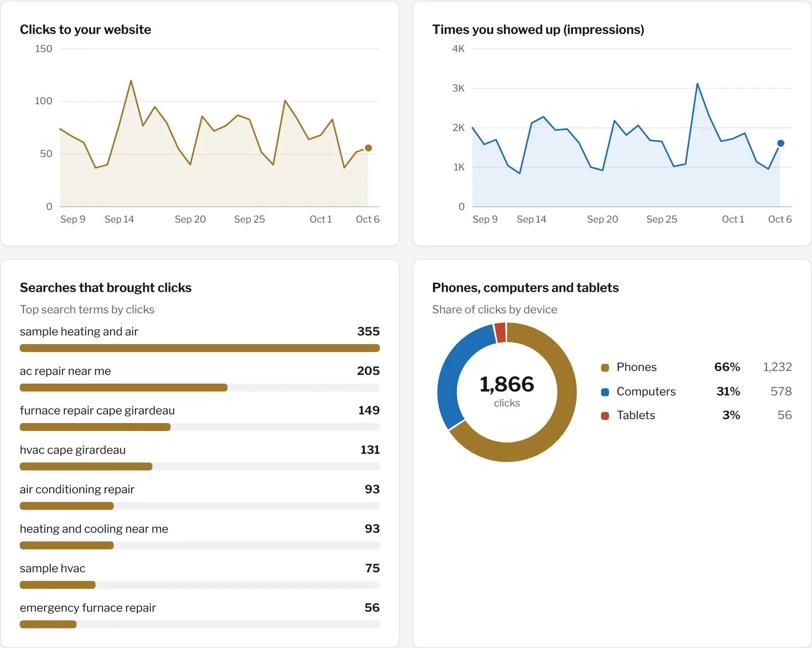Click 'furnace repair cape girardeau' term
Viewport: 812px width, 648px height.
97,411
